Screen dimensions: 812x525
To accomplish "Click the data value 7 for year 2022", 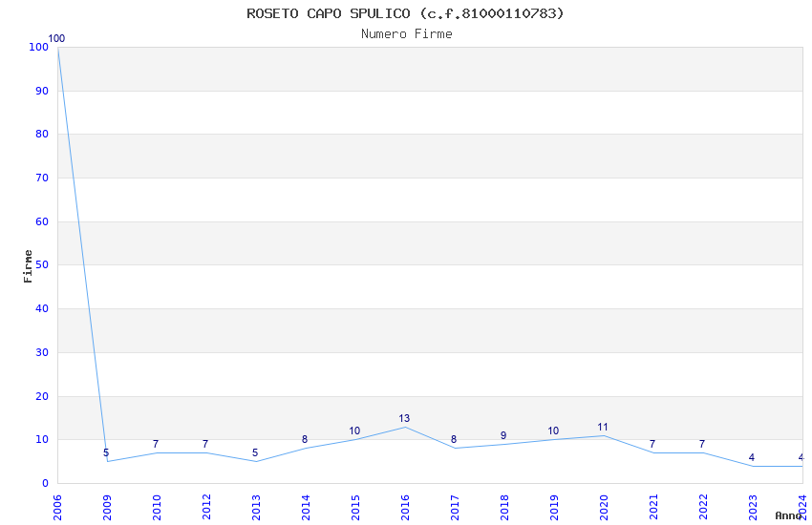I will coord(702,444).
